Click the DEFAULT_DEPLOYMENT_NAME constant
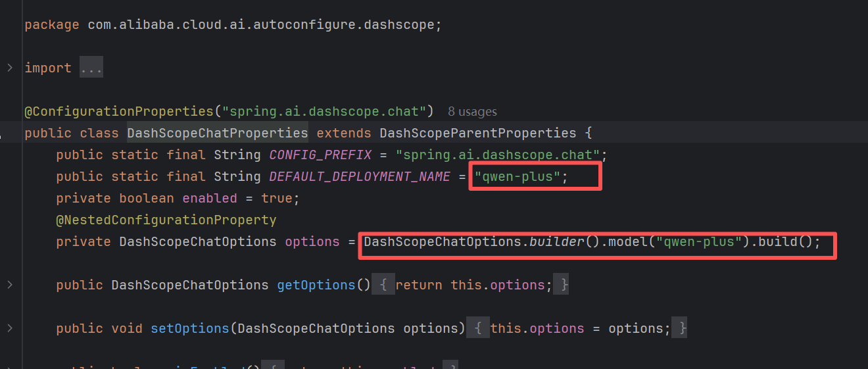 click(360, 176)
